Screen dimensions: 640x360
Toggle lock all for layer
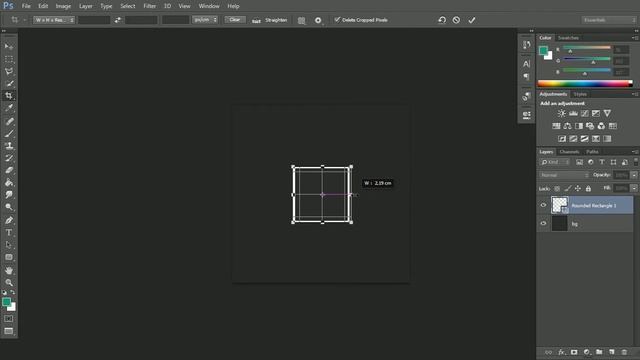point(588,189)
